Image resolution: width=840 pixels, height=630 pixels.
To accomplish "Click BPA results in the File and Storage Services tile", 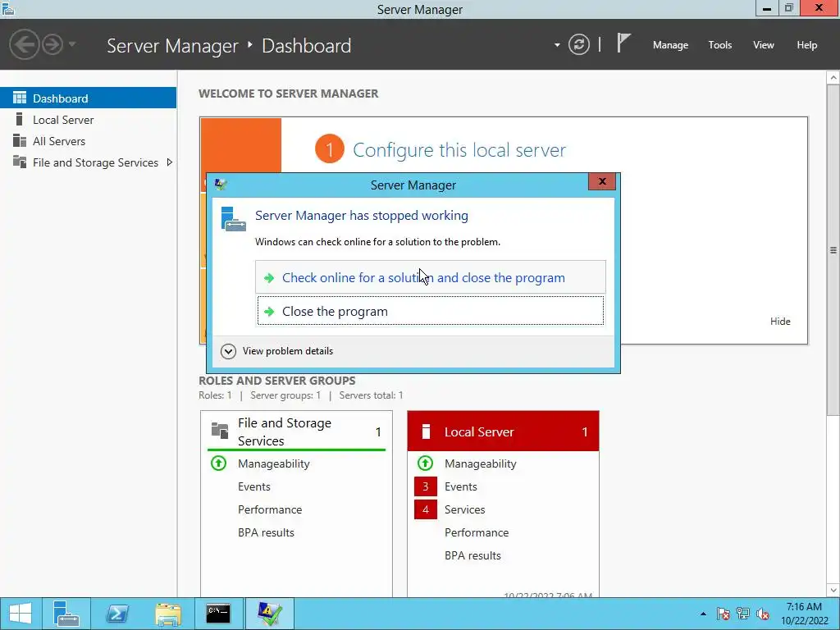I will 267,532.
